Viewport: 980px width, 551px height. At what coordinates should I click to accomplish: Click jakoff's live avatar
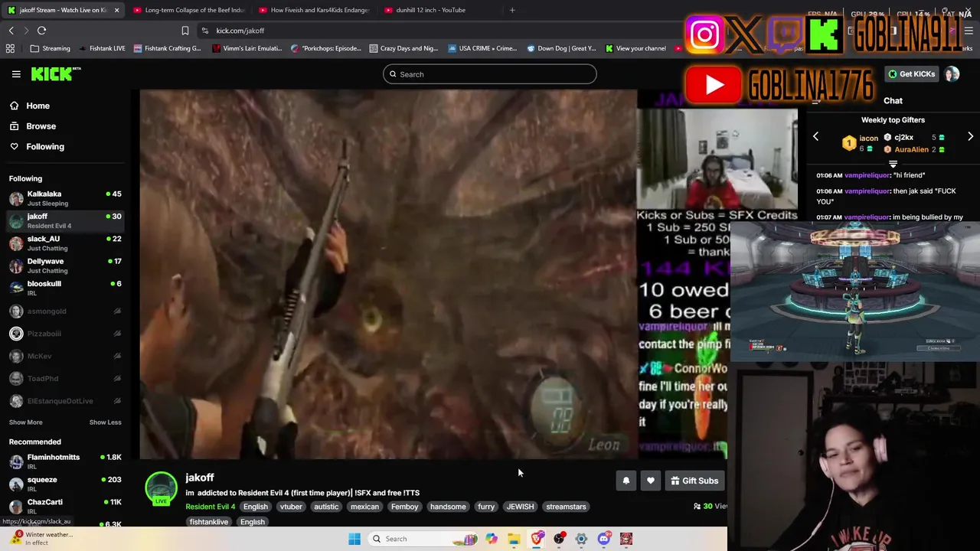point(161,488)
